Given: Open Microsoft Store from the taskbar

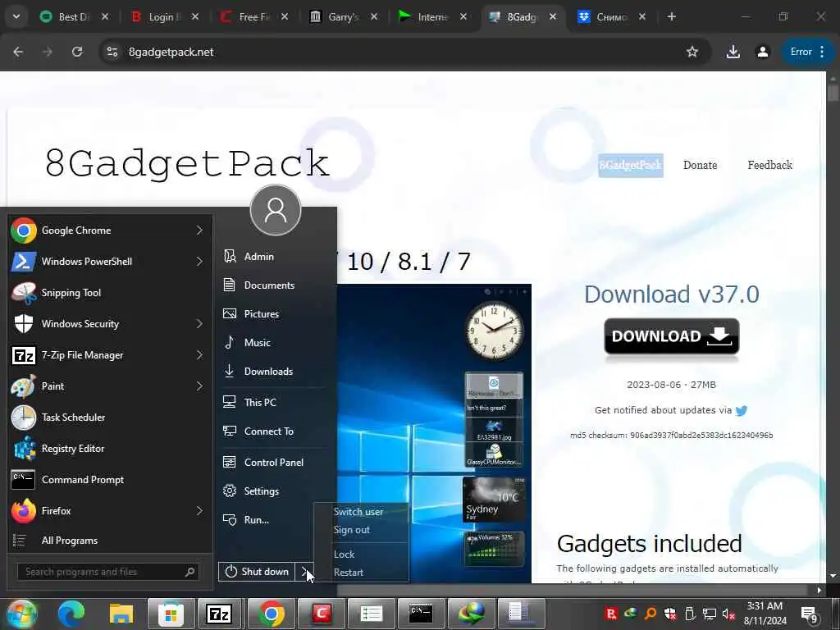Looking at the screenshot, I should click(x=171, y=614).
